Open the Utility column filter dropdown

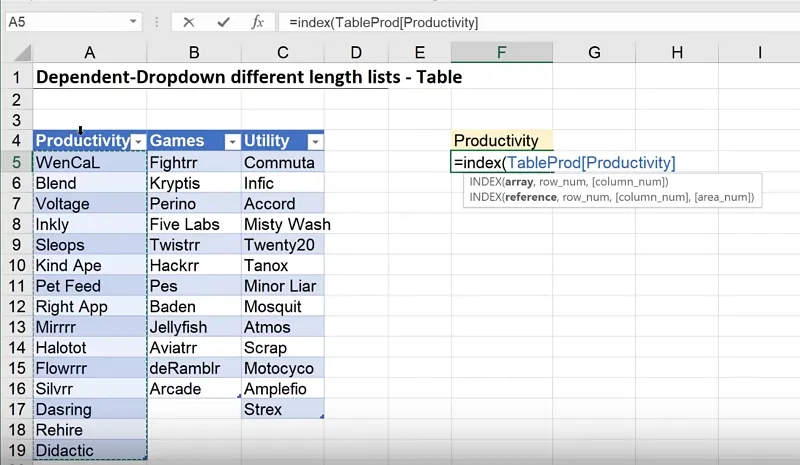[x=315, y=142]
